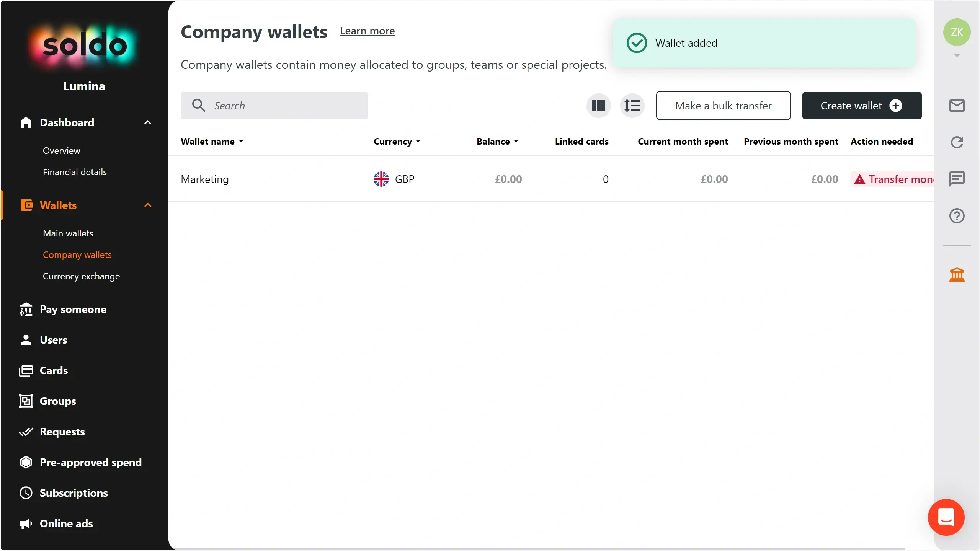
Task: Click the Action needed column header
Action: [882, 142]
